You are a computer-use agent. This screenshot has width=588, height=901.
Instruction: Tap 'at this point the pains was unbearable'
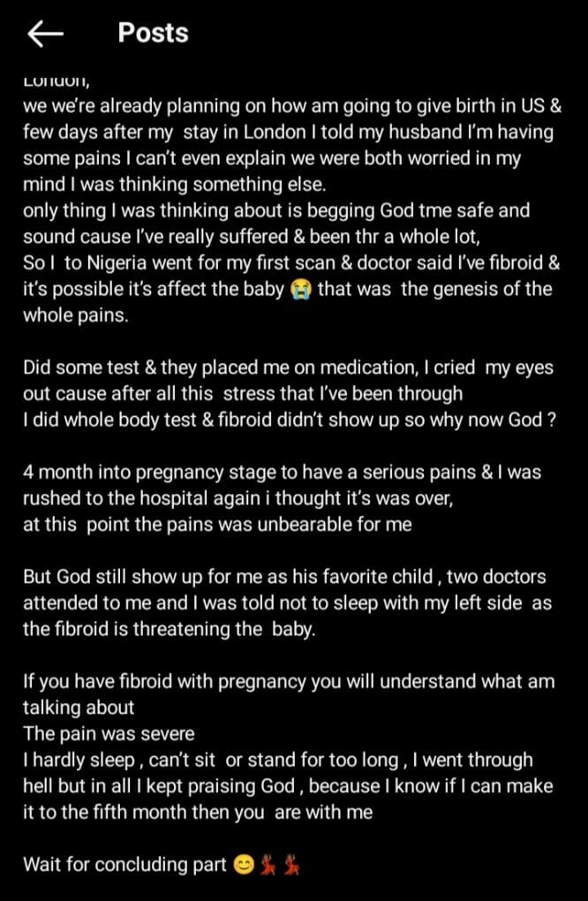217,525
